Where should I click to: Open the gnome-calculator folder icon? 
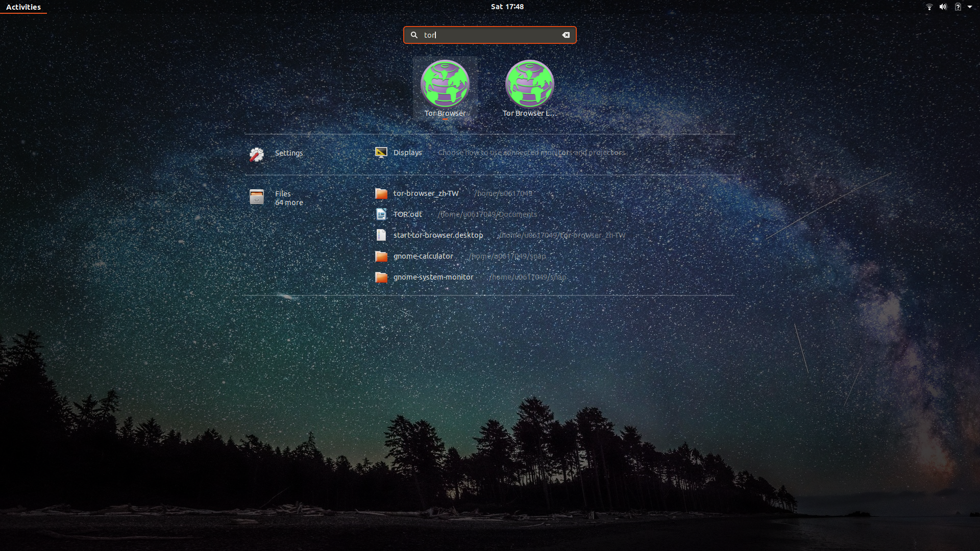pyautogui.click(x=381, y=256)
